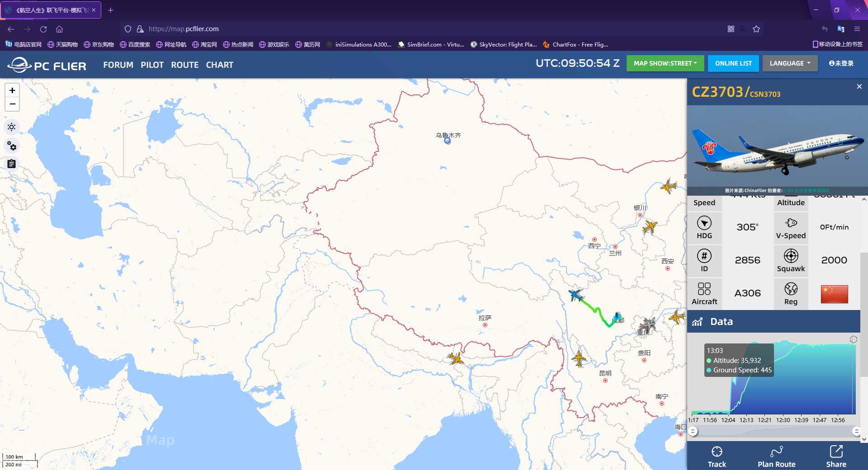Select the blue aircraft on map
Image resolution: width=868 pixels, height=470 pixels.
(575, 296)
